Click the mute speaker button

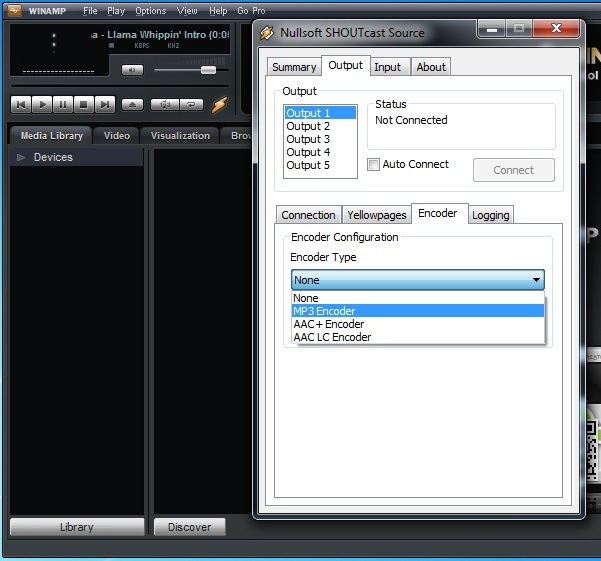tap(132, 70)
